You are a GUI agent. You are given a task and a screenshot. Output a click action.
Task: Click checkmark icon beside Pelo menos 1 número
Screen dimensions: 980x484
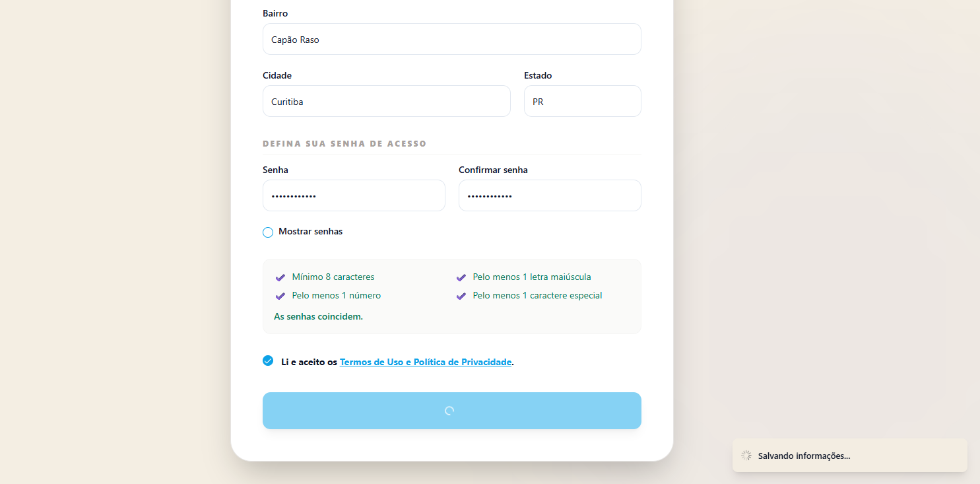coord(280,296)
